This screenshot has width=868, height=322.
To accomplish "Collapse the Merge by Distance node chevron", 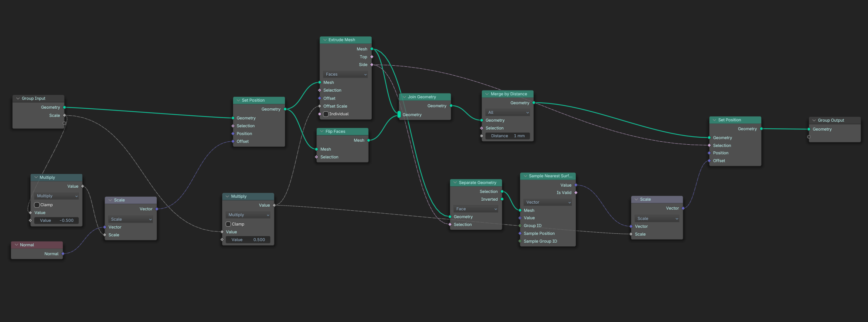I will (x=487, y=94).
